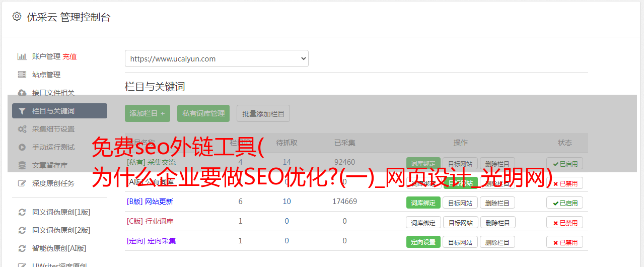
Task: Click the play circle icon for 手动运行测试
Action: click(x=22, y=147)
